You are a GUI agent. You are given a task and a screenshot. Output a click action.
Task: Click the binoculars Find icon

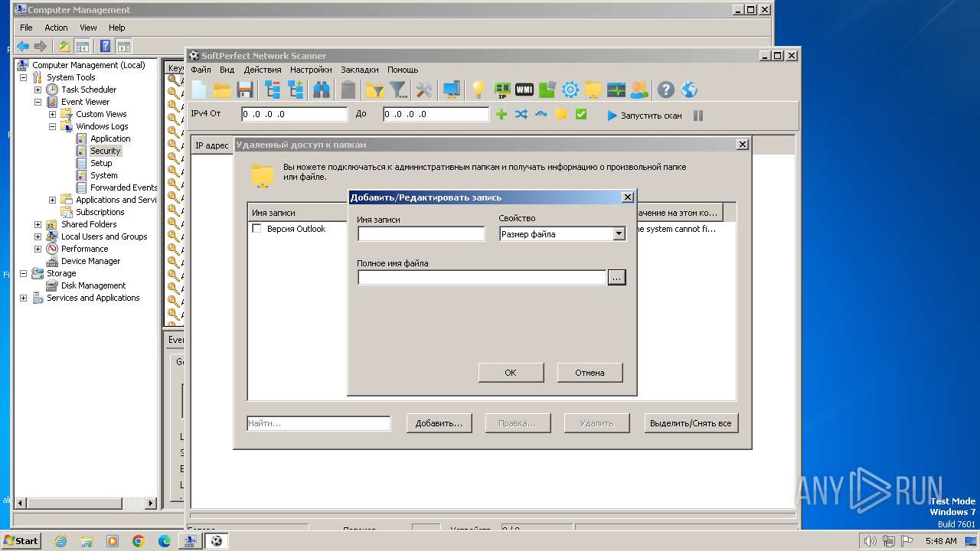(x=322, y=90)
